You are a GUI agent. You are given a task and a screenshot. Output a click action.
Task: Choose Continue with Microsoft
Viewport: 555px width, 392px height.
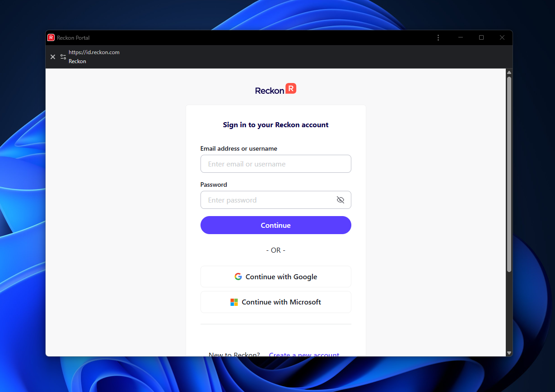tap(276, 302)
